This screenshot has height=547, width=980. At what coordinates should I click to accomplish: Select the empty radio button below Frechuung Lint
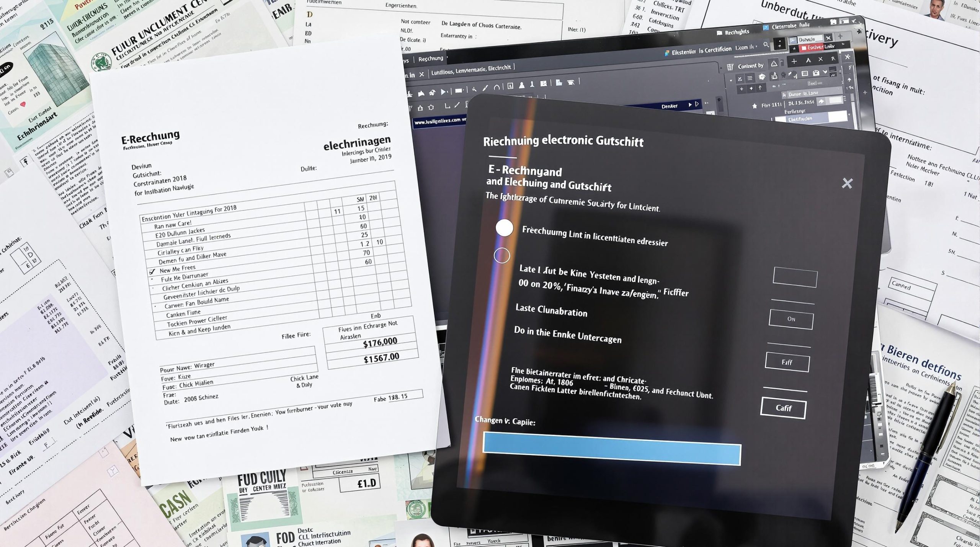(502, 255)
